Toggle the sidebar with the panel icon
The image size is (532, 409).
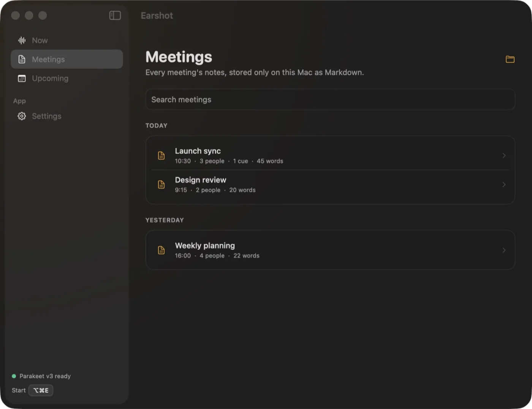click(x=115, y=15)
